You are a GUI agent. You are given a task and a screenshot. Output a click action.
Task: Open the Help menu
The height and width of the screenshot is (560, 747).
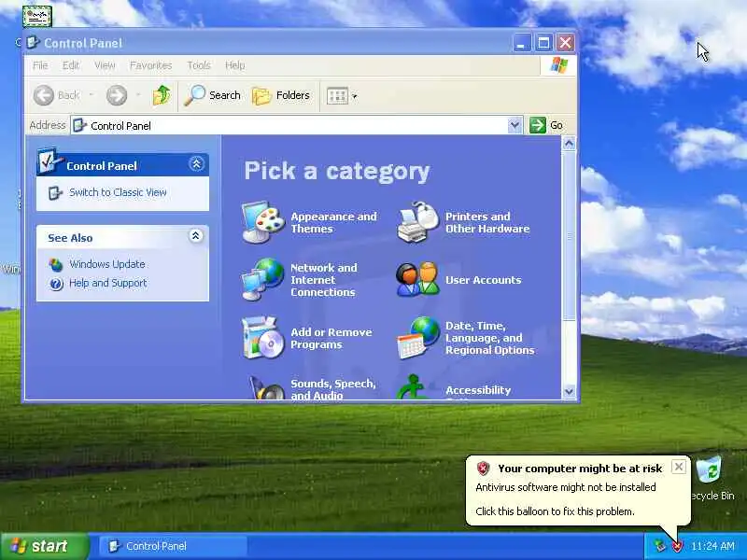[235, 65]
